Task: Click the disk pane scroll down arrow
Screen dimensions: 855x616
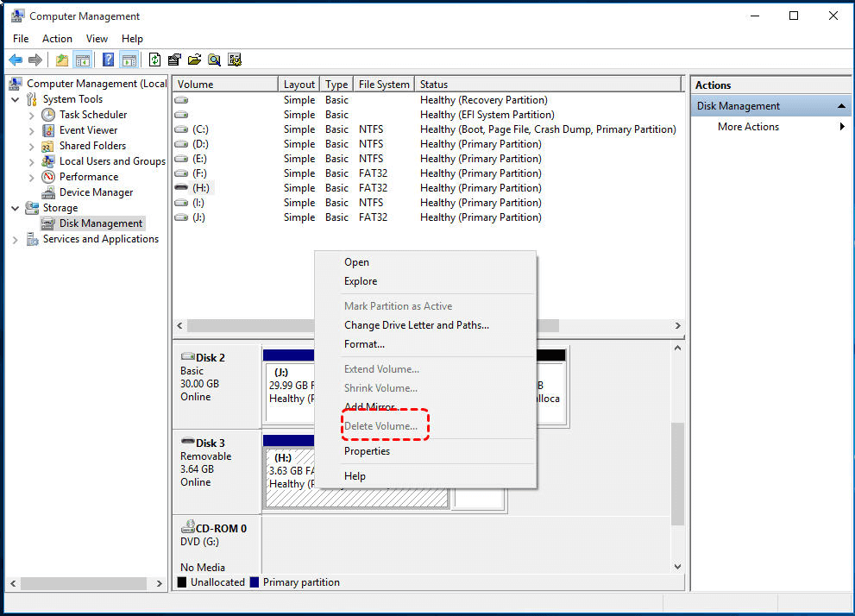Action: click(677, 567)
